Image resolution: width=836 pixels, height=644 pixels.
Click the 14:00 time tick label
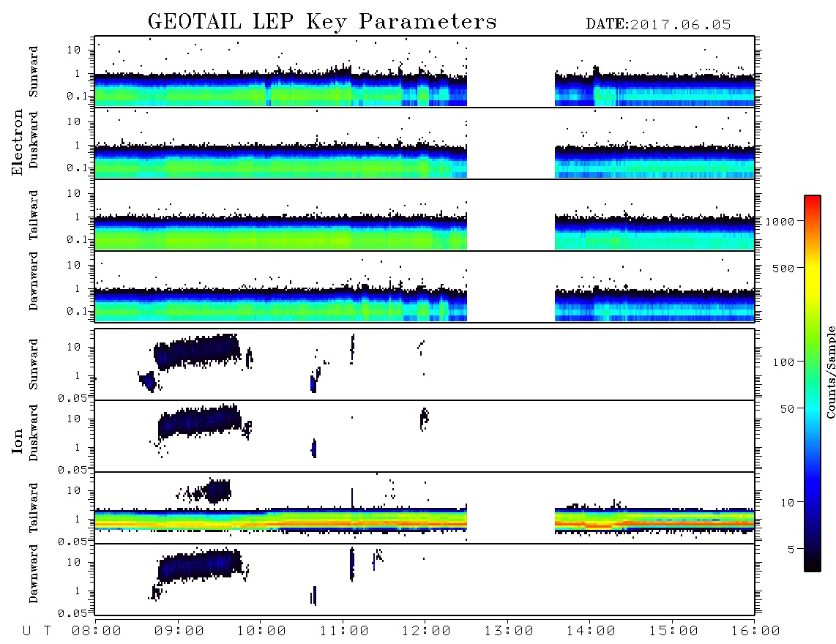point(591,632)
